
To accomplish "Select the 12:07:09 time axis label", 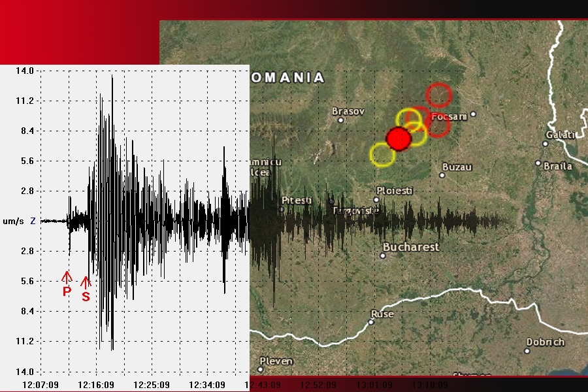I will [41, 384].
